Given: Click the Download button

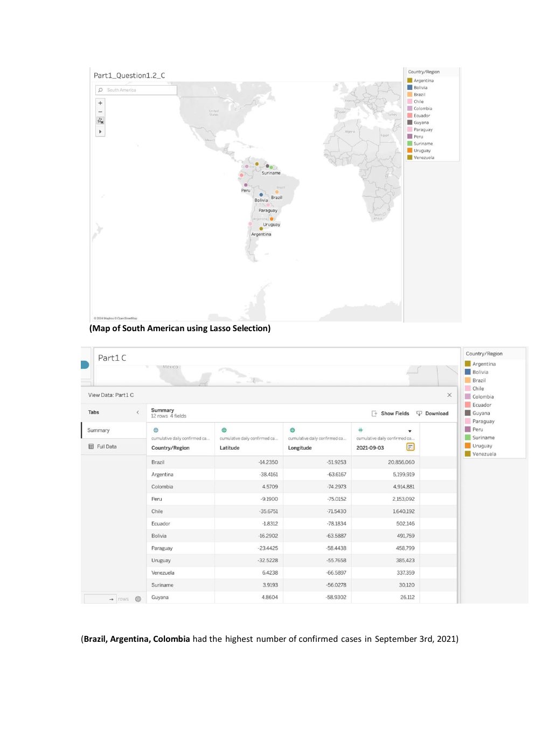Looking at the screenshot, I should pyautogui.click(x=432, y=414).
